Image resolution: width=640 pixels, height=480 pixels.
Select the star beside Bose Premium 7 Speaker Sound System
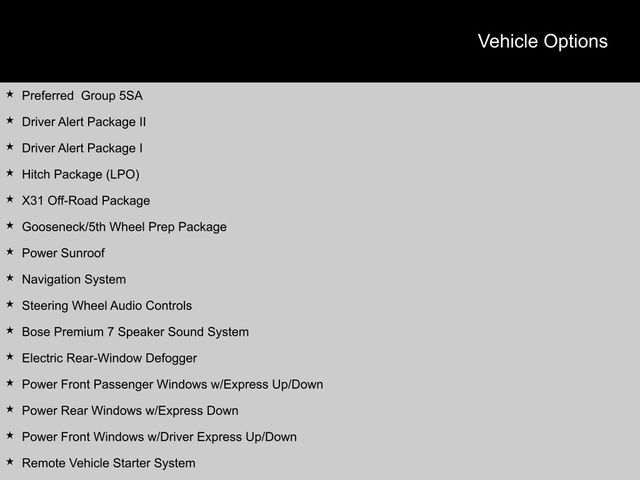10,331
